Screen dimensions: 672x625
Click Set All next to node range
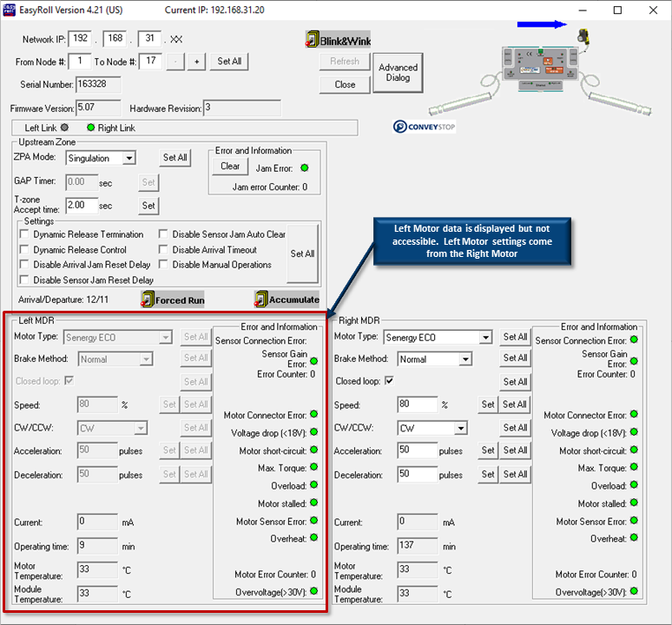(x=229, y=62)
